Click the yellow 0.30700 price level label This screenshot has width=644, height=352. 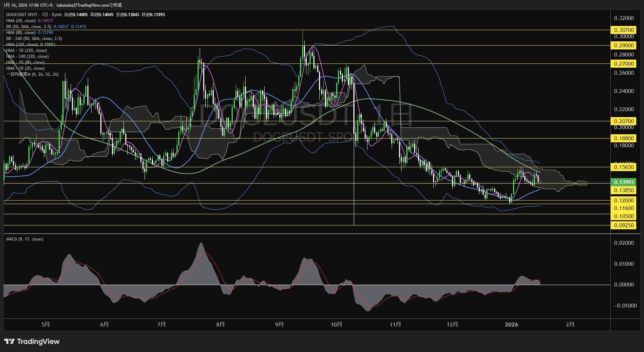[x=624, y=30]
